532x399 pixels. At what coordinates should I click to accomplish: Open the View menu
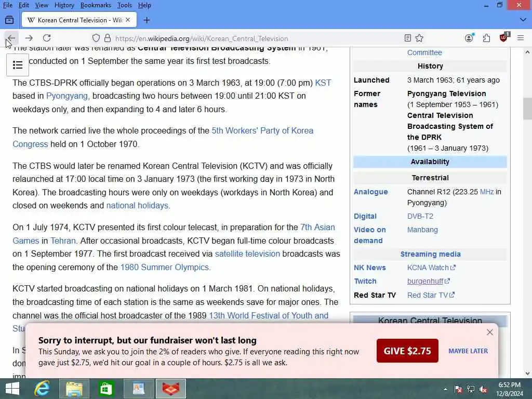tap(42, 5)
